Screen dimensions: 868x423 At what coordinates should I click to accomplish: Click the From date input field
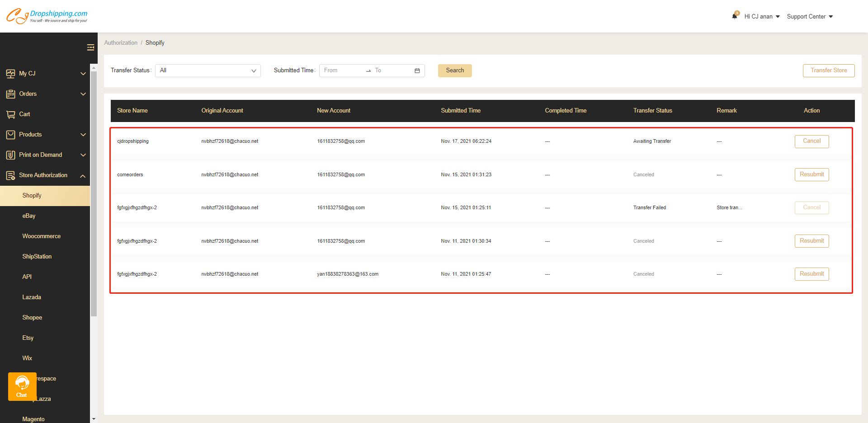click(x=341, y=70)
